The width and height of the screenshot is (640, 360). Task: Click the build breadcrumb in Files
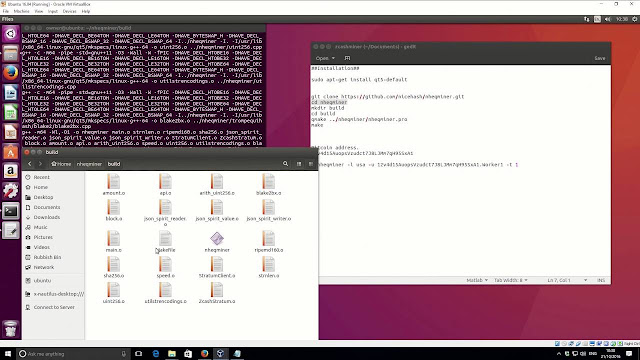point(113,164)
